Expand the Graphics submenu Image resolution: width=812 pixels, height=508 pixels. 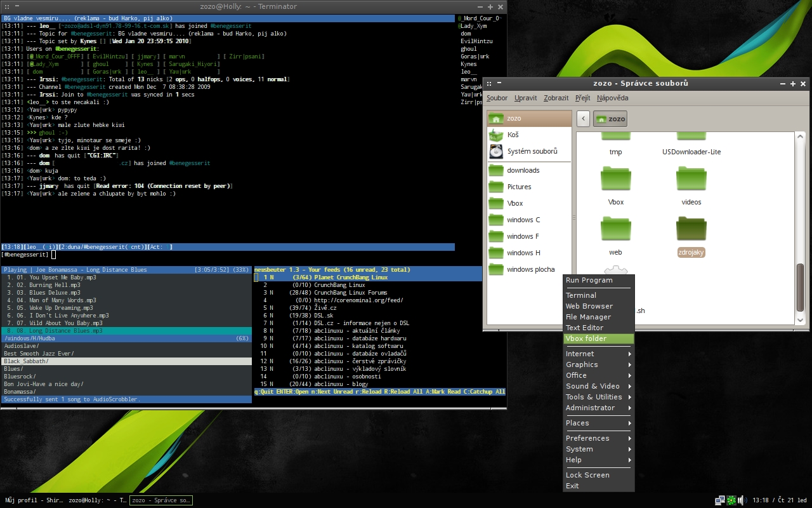(599, 364)
